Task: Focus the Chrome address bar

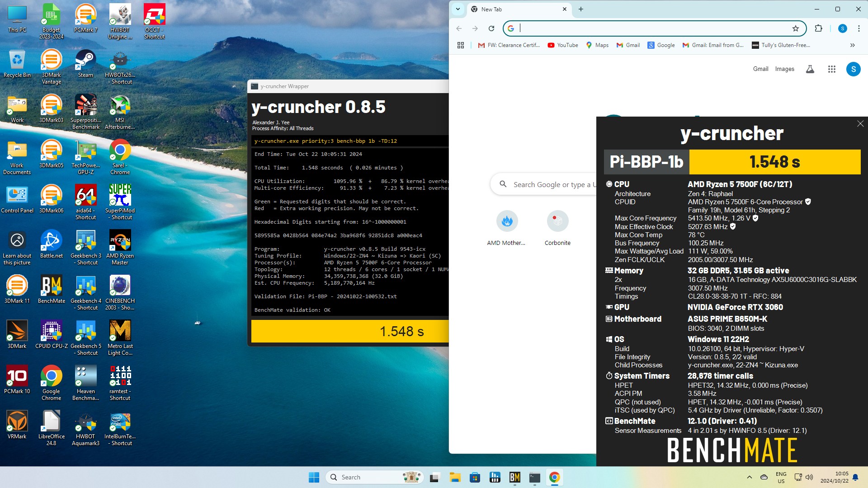Action: [x=654, y=28]
